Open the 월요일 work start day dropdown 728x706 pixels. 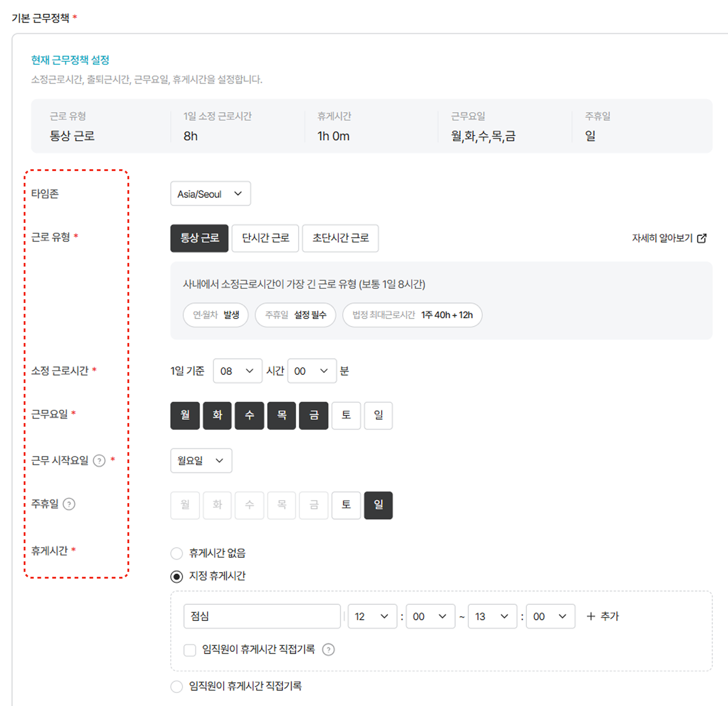coord(201,460)
